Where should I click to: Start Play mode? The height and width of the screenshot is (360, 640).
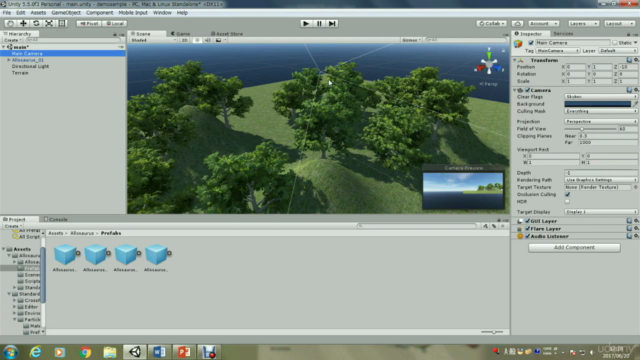306,24
